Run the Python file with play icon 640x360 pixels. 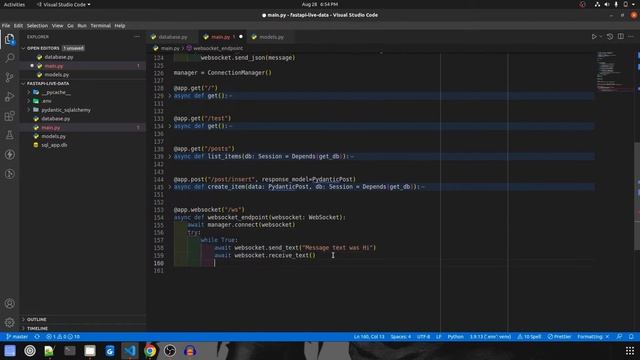coord(594,37)
